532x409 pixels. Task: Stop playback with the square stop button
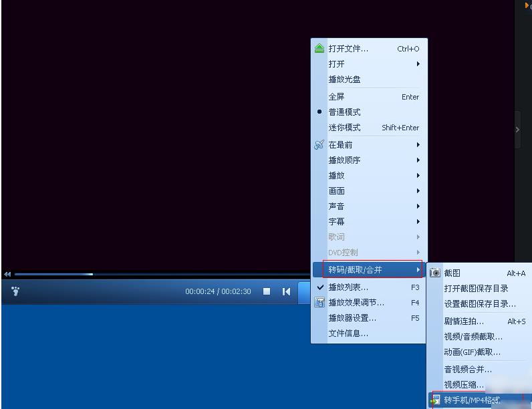(x=267, y=291)
